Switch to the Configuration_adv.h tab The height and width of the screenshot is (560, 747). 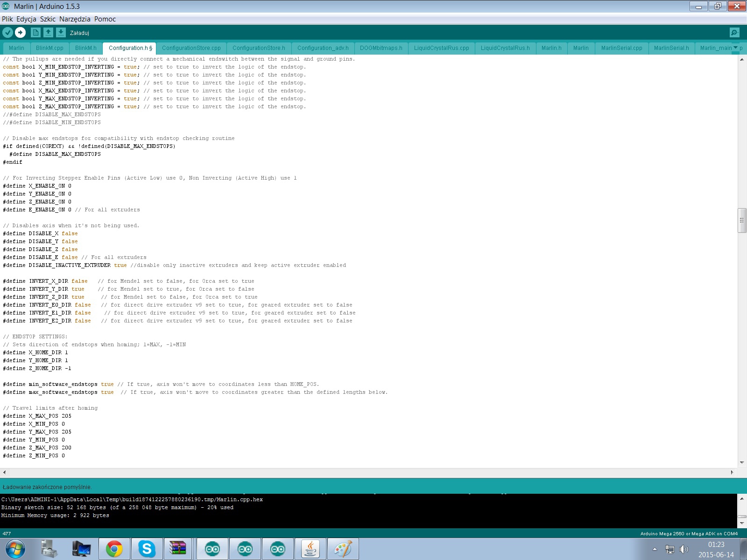click(323, 48)
